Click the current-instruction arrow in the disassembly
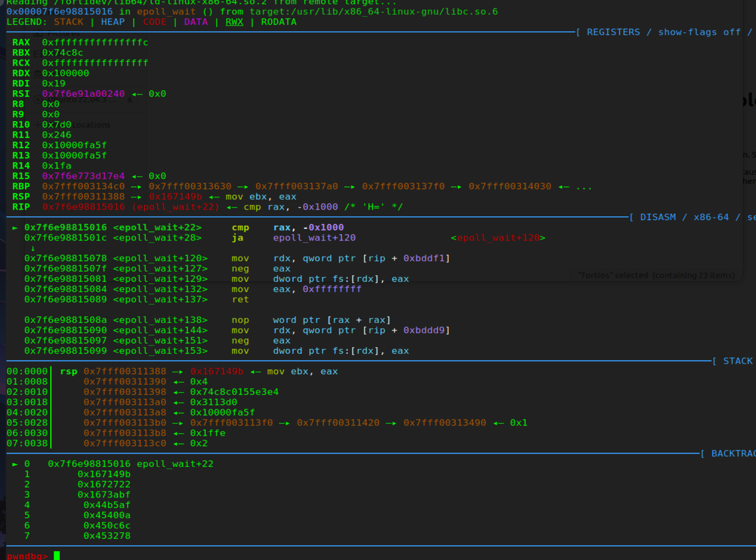Screen dimensions: 756x560 pos(15,227)
